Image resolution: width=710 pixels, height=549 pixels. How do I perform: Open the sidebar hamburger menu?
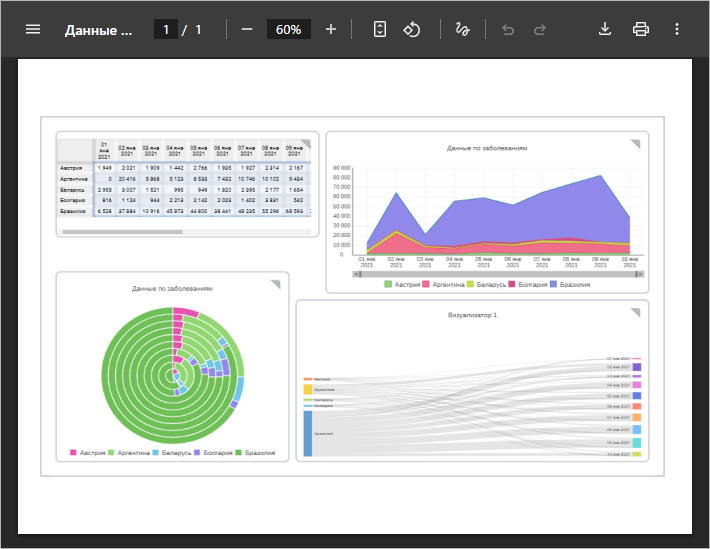(33, 29)
